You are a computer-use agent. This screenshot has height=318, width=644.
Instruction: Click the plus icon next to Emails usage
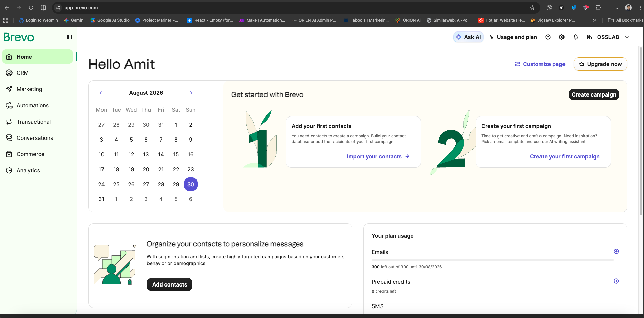coord(616,251)
